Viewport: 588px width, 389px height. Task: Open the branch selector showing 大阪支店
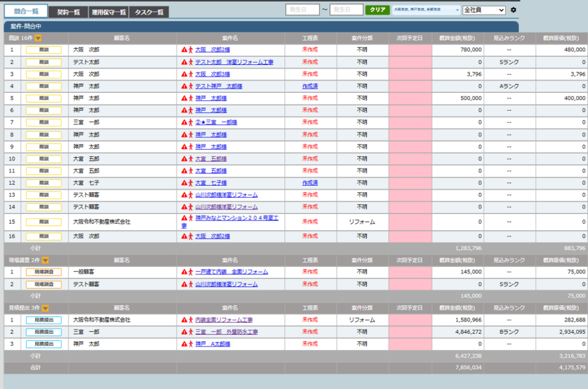426,10
